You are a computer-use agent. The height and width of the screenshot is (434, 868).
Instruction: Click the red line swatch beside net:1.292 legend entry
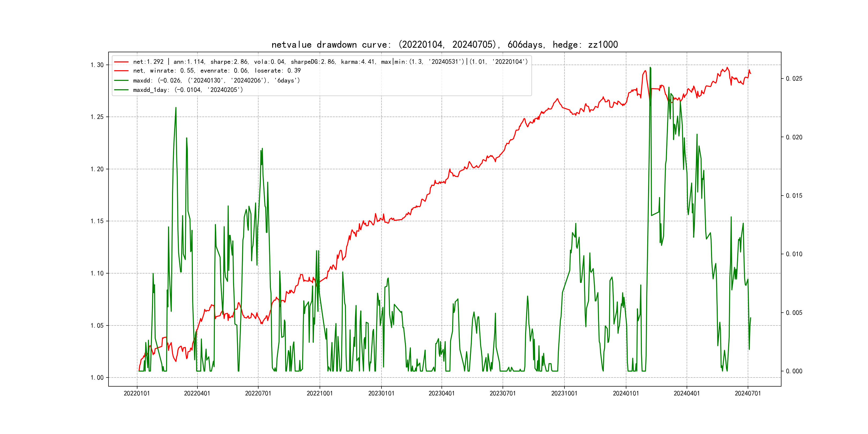click(x=121, y=62)
